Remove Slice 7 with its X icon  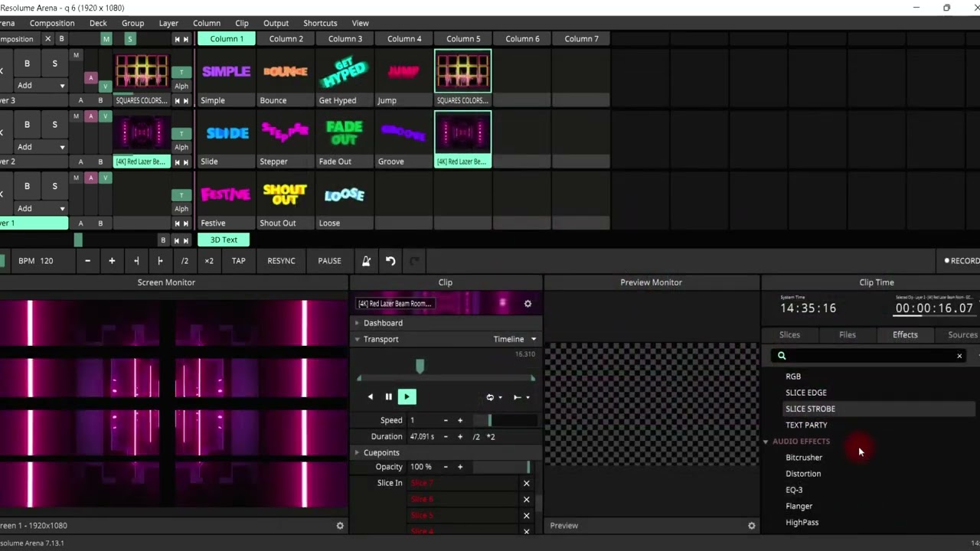click(526, 484)
